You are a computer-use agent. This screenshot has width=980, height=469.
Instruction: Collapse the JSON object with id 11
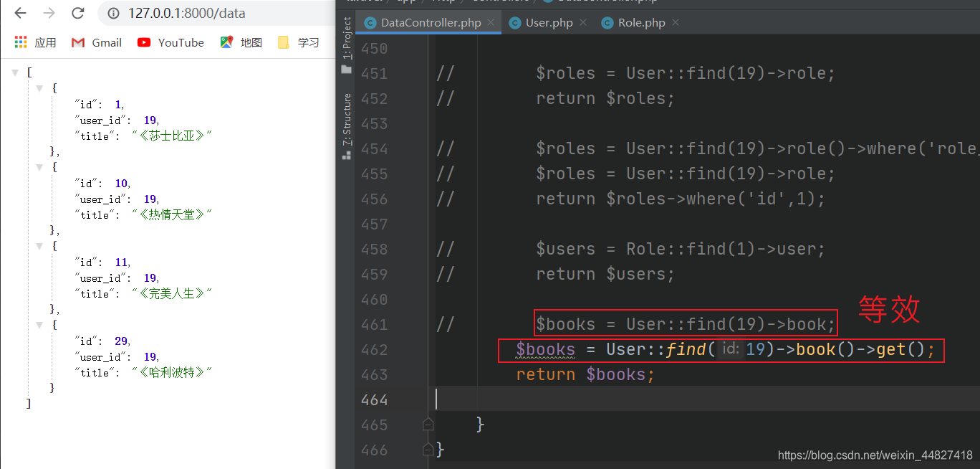(40, 246)
